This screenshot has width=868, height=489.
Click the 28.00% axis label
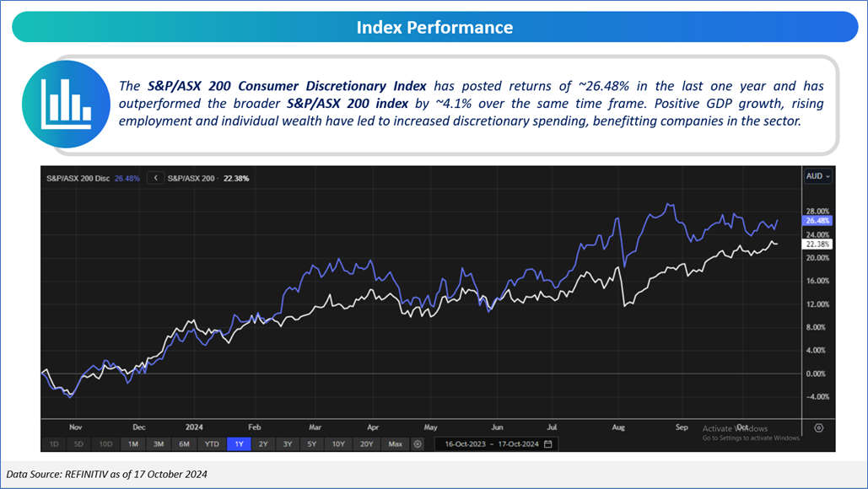click(817, 212)
